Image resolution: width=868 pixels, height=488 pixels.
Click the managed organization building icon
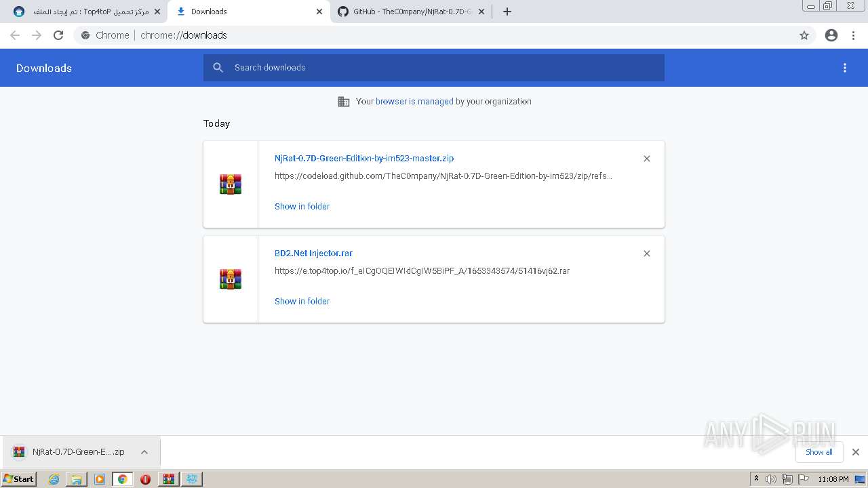[344, 102]
